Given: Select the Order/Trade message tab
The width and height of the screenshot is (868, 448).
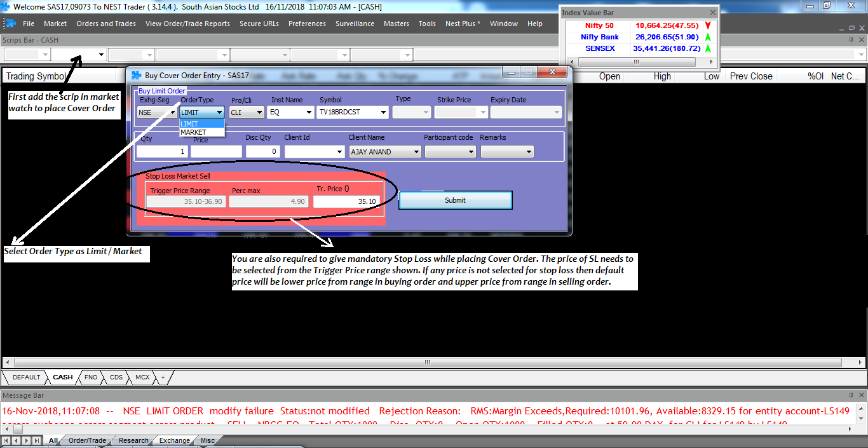Looking at the screenshot, I should pyautogui.click(x=87, y=440).
